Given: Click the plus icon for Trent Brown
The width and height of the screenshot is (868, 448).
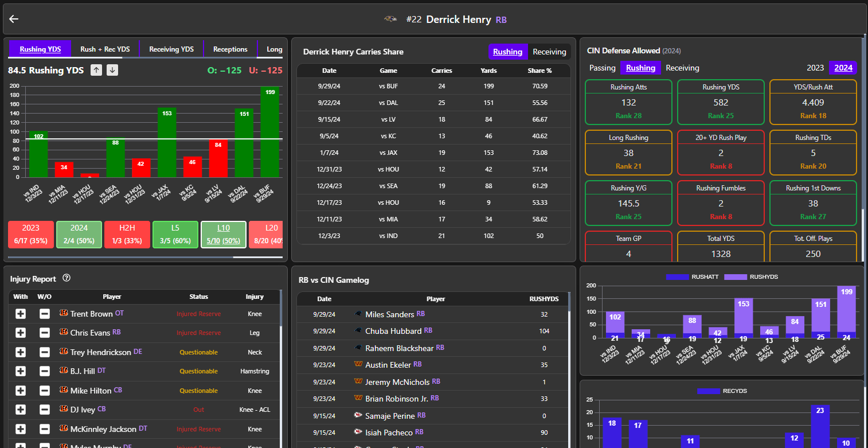Looking at the screenshot, I should pos(21,314).
